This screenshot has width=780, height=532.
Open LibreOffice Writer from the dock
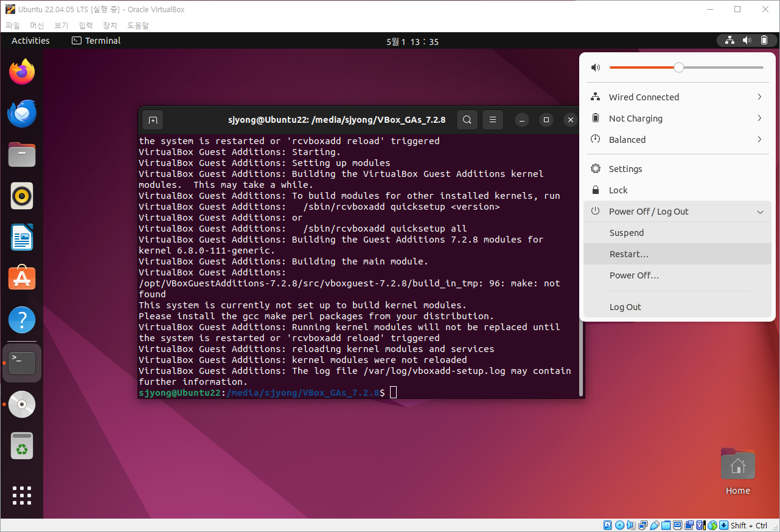[x=22, y=237]
